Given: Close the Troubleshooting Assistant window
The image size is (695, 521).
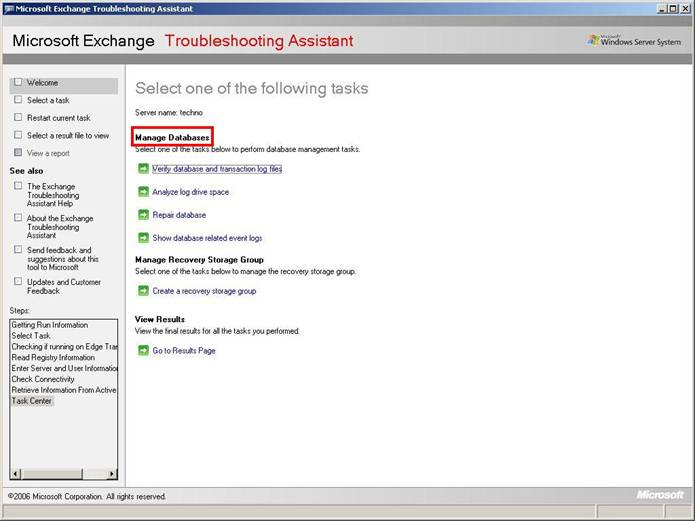Looking at the screenshot, I should tap(685, 8).
